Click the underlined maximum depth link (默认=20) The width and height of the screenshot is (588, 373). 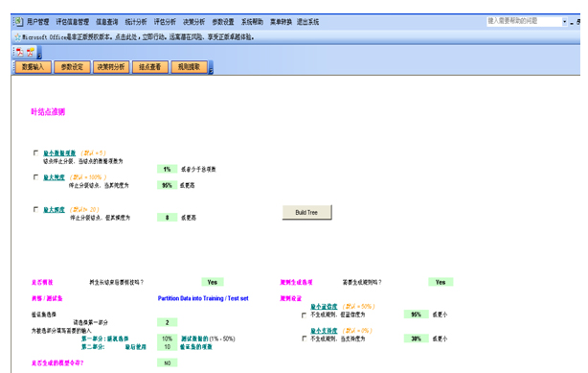click(x=54, y=210)
